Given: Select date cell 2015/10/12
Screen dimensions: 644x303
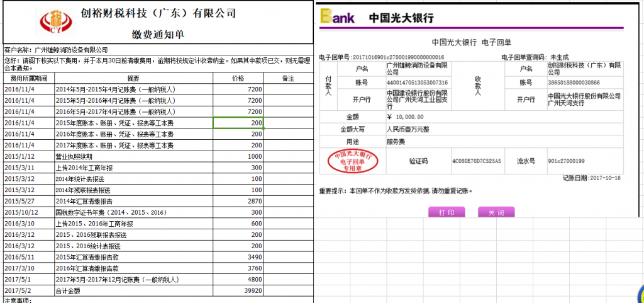Looking at the screenshot, I should pyautogui.click(x=29, y=212).
